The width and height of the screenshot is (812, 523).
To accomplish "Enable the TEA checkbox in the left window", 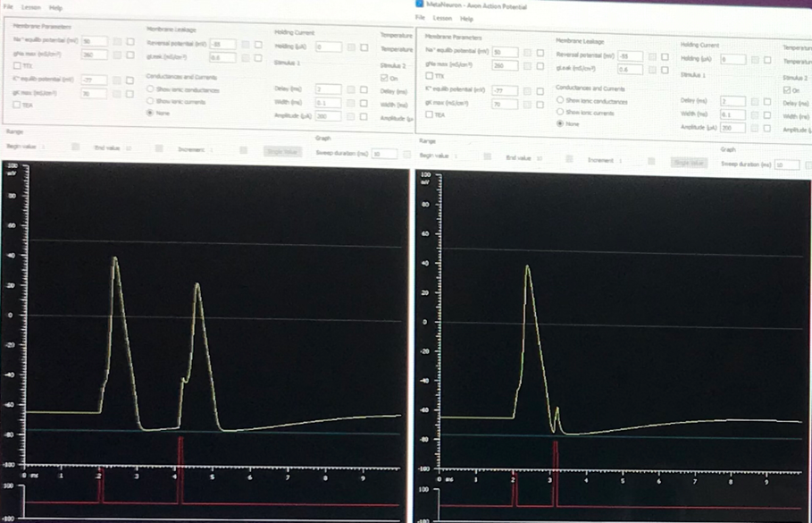I will pyautogui.click(x=17, y=105).
